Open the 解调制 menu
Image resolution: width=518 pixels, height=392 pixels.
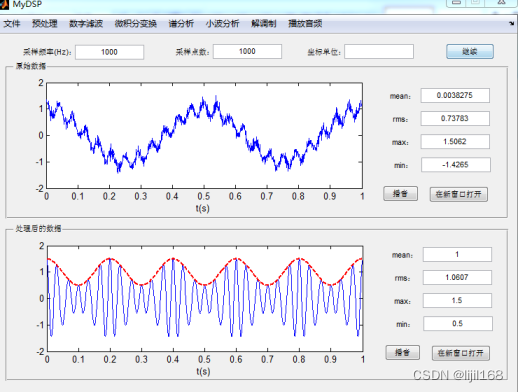pyautogui.click(x=264, y=24)
